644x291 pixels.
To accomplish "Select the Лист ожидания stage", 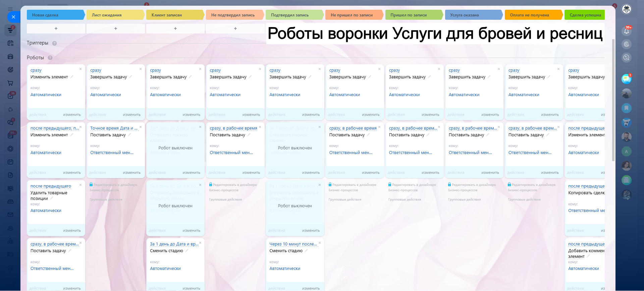I will click(115, 15).
